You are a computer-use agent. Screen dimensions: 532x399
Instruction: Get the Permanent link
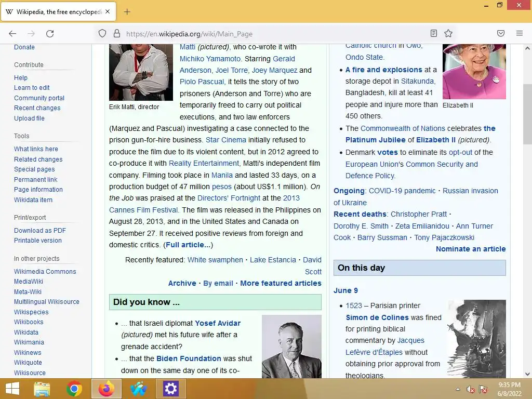[x=36, y=179]
